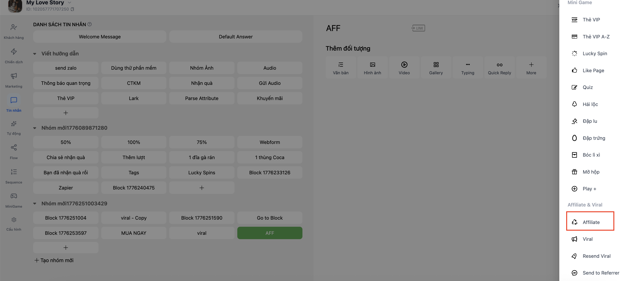Click the help icon beside DANH SÁCH TIN NHẮN
644x281 pixels.
click(90, 24)
